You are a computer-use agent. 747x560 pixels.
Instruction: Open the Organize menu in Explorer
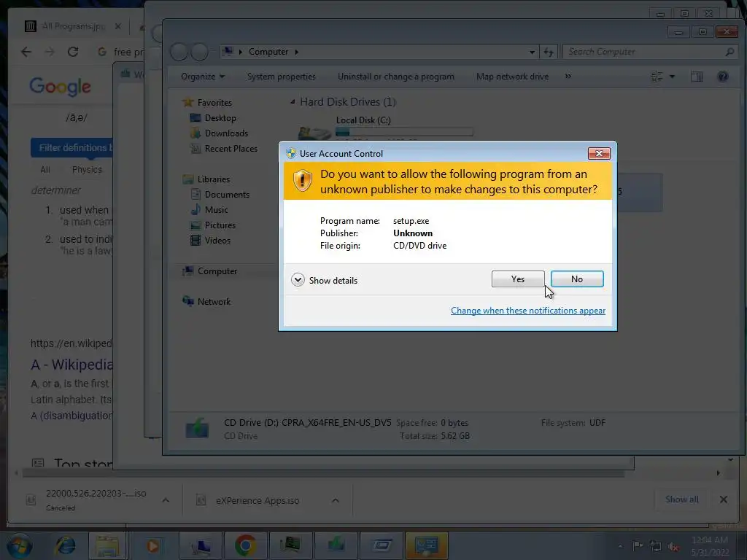[203, 77]
